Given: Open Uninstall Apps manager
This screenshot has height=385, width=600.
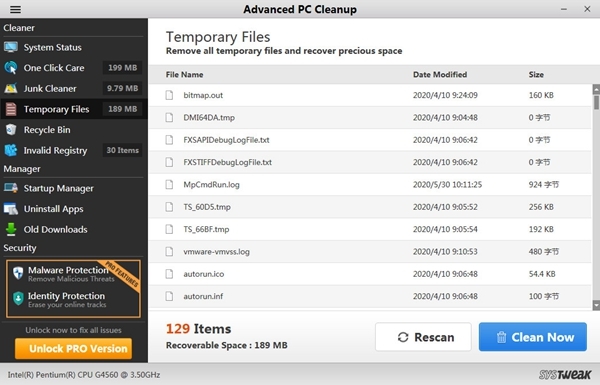Looking at the screenshot, I should pyautogui.click(x=54, y=209).
